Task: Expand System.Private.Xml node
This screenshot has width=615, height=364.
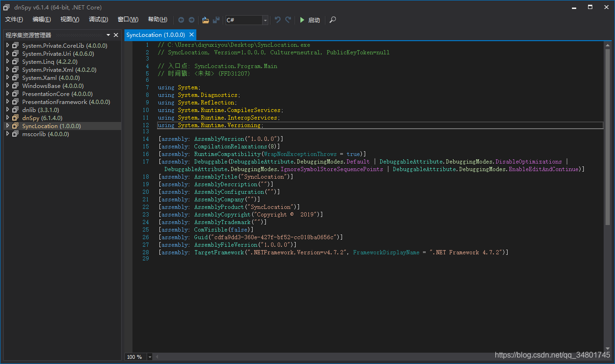Action: pos(8,69)
